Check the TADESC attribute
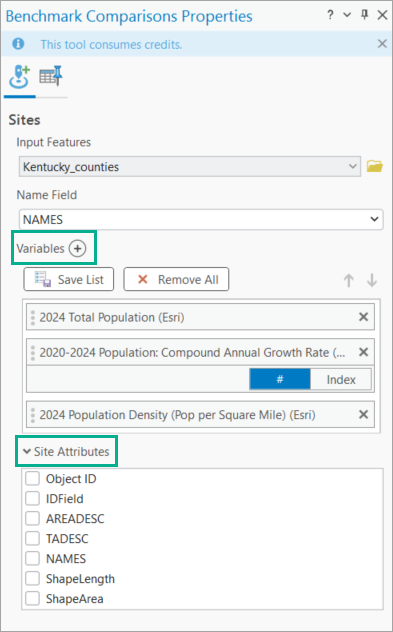The height and width of the screenshot is (632, 393). click(x=32, y=538)
